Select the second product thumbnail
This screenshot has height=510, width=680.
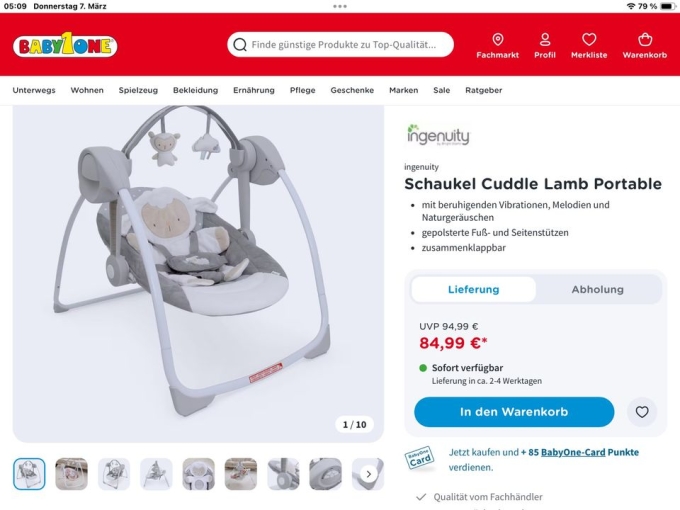(72, 474)
